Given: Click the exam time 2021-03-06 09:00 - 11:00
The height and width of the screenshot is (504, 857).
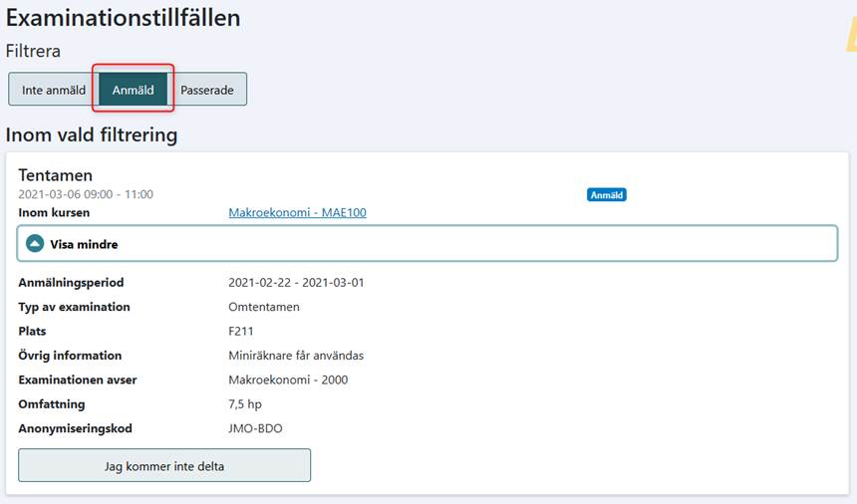Looking at the screenshot, I should point(86,194).
